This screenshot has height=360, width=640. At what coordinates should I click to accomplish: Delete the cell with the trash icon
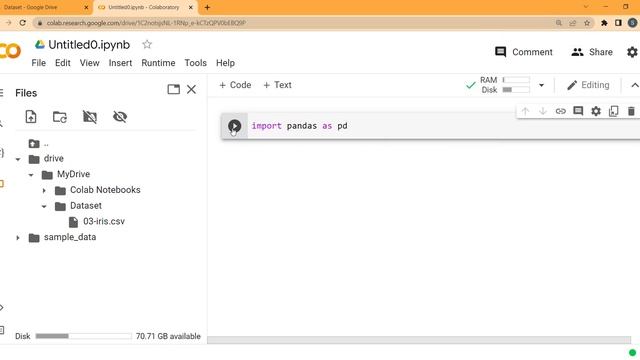click(x=631, y=111)
